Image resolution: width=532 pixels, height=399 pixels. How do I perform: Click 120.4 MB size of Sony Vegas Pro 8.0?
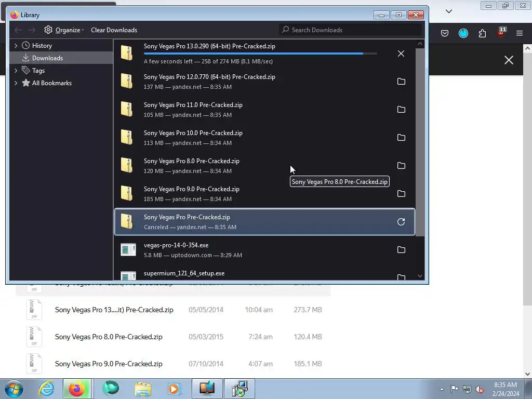pyautogui.click(x=308, y=337)
